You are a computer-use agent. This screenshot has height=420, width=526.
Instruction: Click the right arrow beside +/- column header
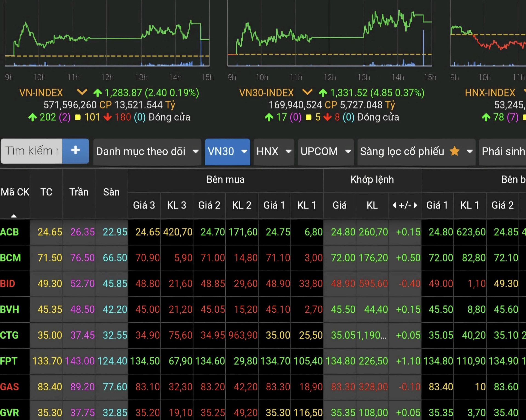pos(415,205)
